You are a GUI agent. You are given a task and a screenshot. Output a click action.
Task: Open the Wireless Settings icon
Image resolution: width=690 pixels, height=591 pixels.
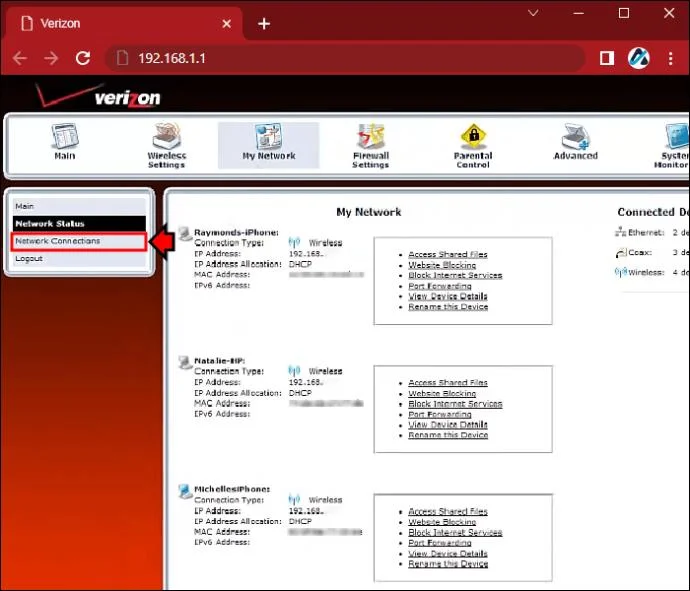167,136
